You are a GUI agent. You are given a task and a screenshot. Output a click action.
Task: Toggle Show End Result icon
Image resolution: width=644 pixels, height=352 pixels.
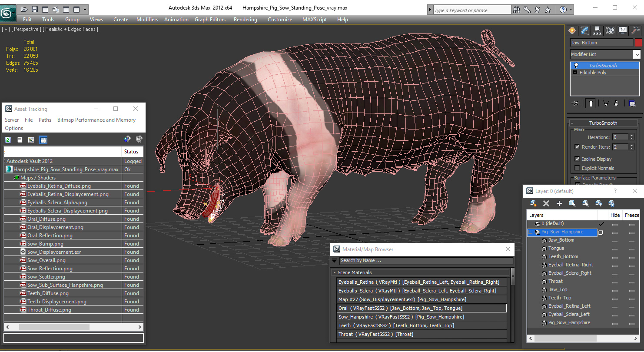591,103
